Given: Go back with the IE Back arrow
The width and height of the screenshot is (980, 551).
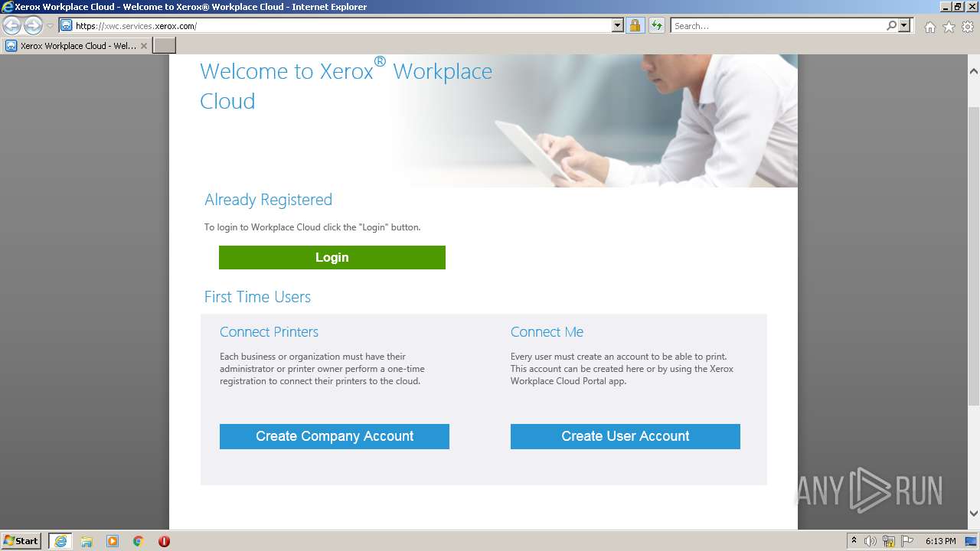Looking at the screenshot, I should (12, 26).
